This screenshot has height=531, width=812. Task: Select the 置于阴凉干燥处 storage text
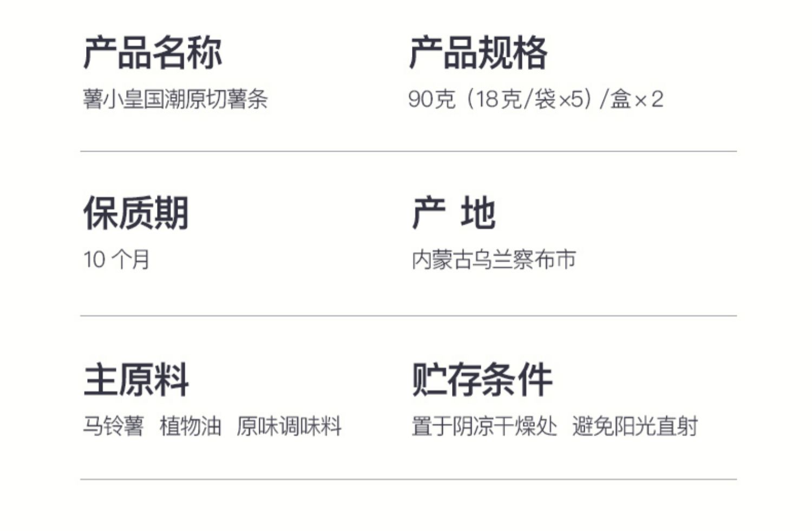484,426
